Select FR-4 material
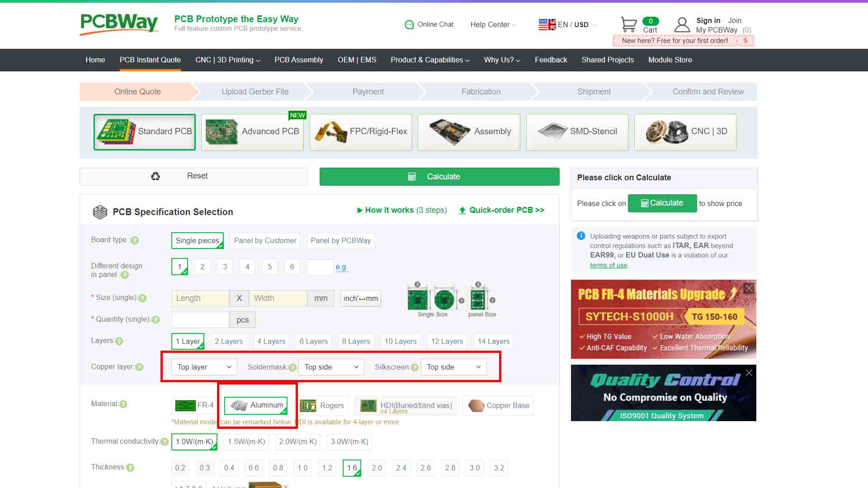Screen dimensions: 868x488 [x=194, y=405]
